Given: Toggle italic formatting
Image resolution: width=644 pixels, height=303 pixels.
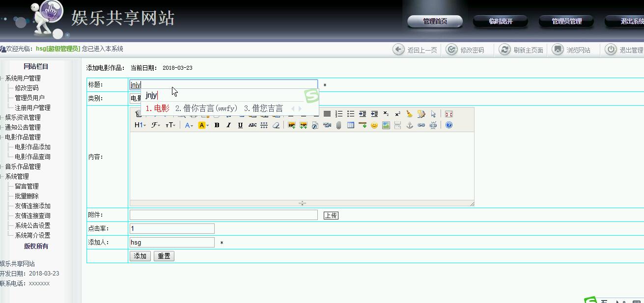Looking at the screenshot, I should 228,125.
